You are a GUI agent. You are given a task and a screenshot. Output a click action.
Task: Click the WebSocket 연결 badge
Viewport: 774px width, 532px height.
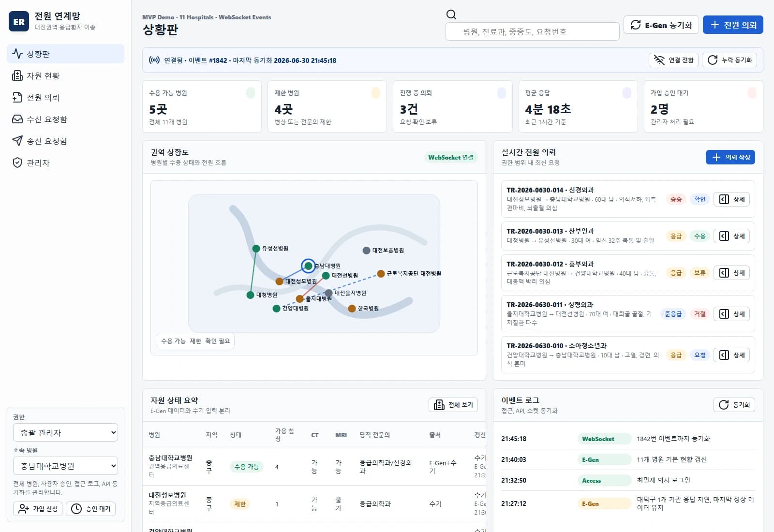click(x=451, y=157)
